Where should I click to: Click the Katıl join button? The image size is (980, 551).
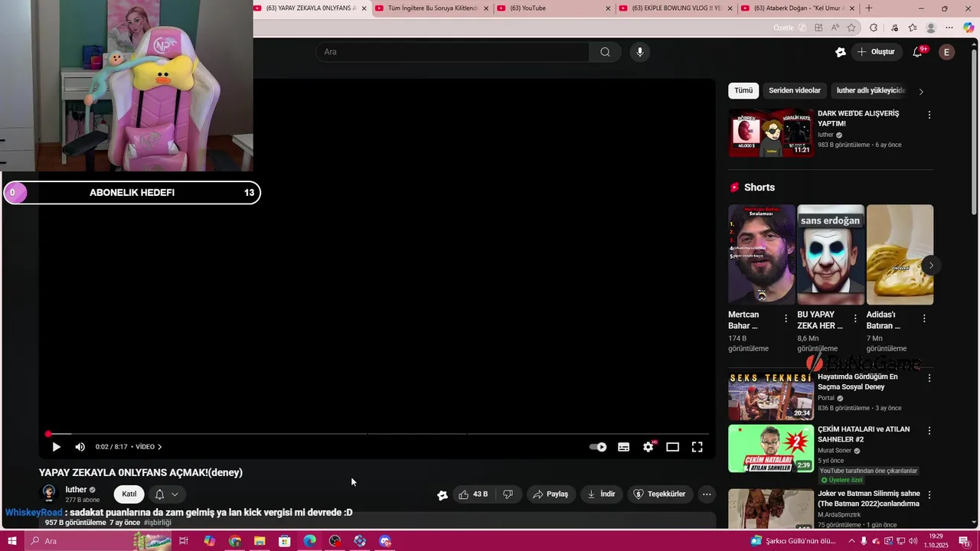(129, 494)
